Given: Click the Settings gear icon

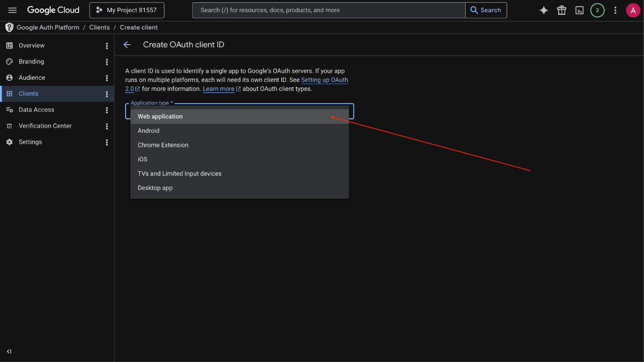Looking at the screenshot, I should [x=9, y=142].
